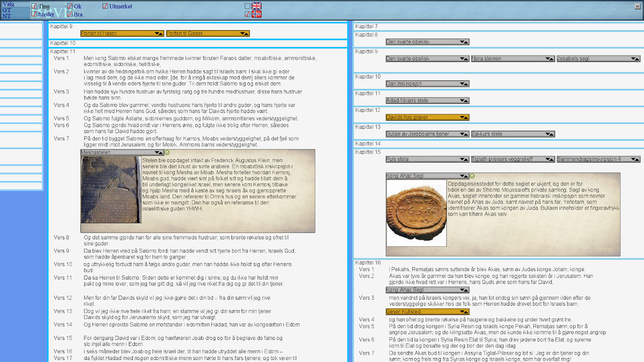Toggle the Ok checkbox
This screenshot has width=644, height=362.
(70, 6)
